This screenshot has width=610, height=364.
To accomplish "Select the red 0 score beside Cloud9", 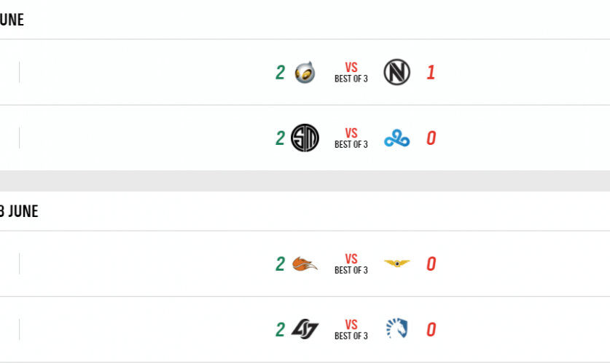I will [431, 138].
